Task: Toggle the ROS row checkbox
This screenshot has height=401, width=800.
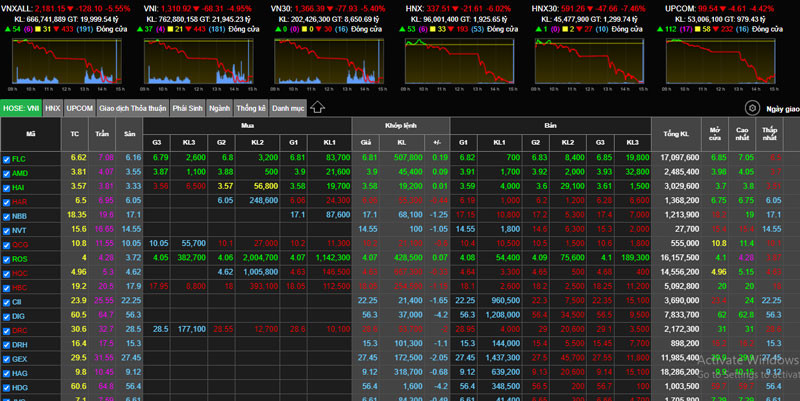Action: (x=7, y=258)
